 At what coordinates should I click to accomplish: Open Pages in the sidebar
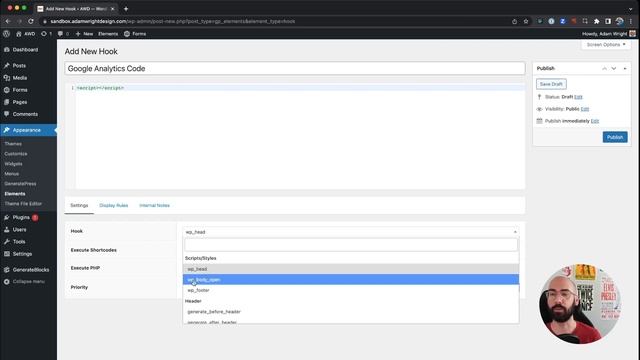pyautogui.click(x=20, y=102)
